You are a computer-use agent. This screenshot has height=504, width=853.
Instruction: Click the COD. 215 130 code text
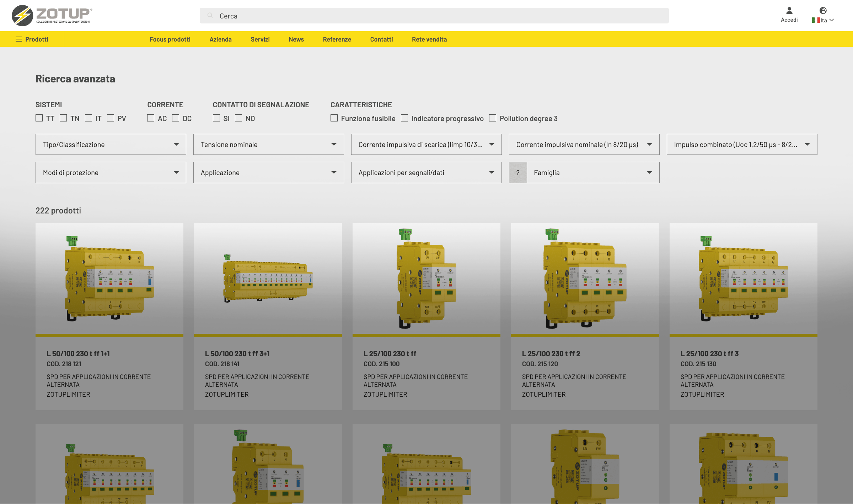pos(698,364)
